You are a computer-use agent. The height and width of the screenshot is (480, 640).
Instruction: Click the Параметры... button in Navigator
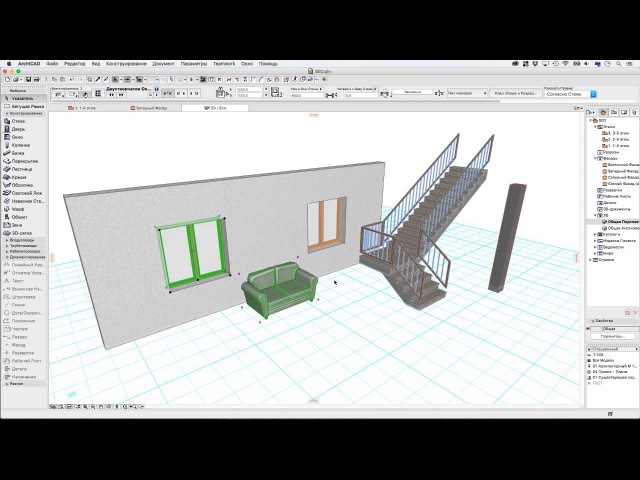(613, 336)
